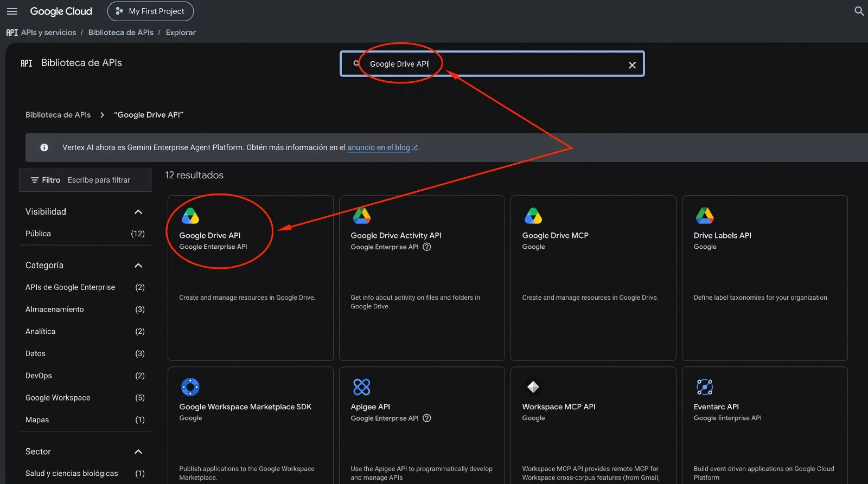Viewport: 868px width, 484px height.
Task: Click the Google Cloud logo
Action: (61, 11)
